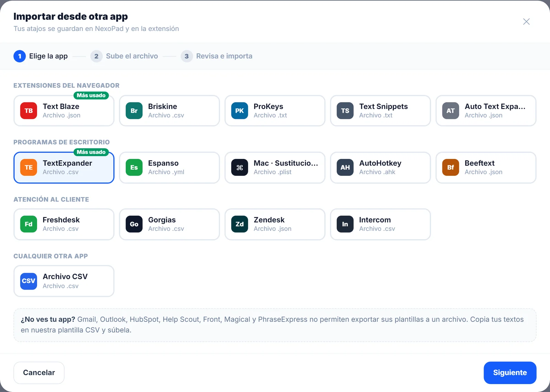Select the Zendesk app name
550x392 pixels.
click(x=269, y=220)
